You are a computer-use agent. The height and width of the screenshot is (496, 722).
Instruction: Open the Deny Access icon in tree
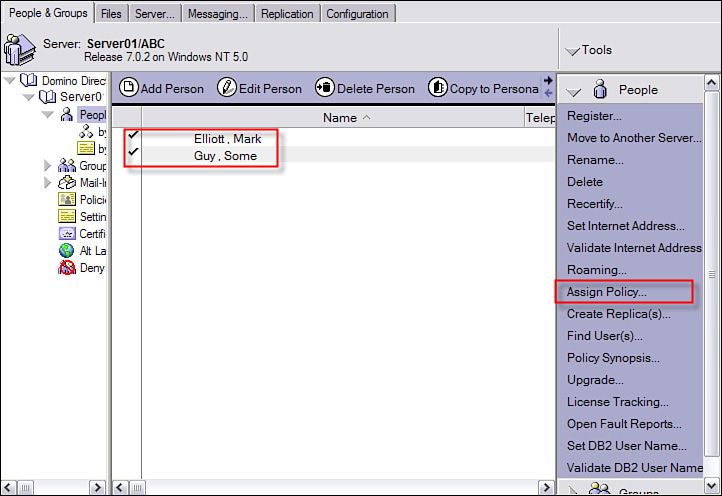pyautogui.click(x=67, y=267)
